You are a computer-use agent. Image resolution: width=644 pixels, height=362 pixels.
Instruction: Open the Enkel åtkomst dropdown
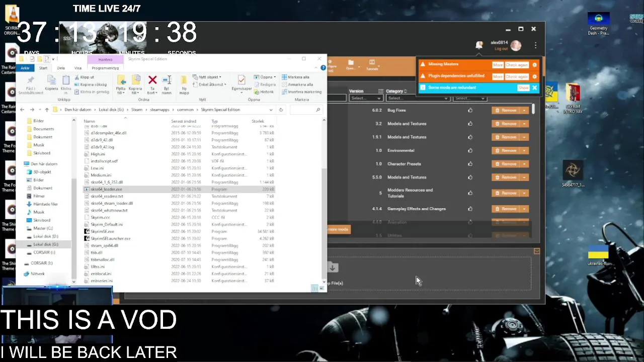point(210,84)
